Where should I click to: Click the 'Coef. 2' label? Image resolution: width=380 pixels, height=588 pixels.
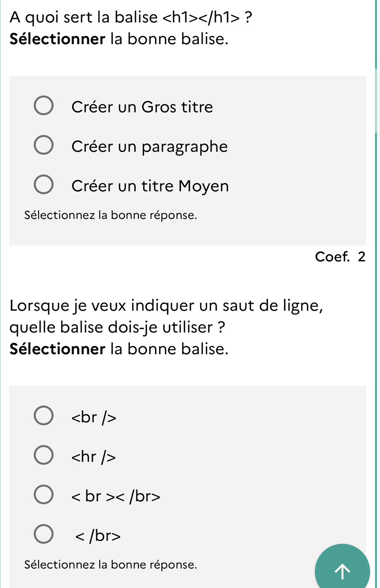coord(340,257)
